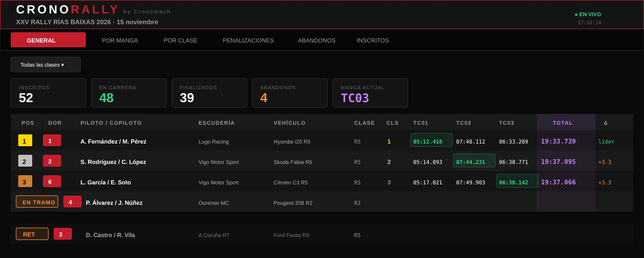Click the A Coruña RT team cell
This screenshot has height=258, width=644.
pyautogui.click(x=214, y=235)
